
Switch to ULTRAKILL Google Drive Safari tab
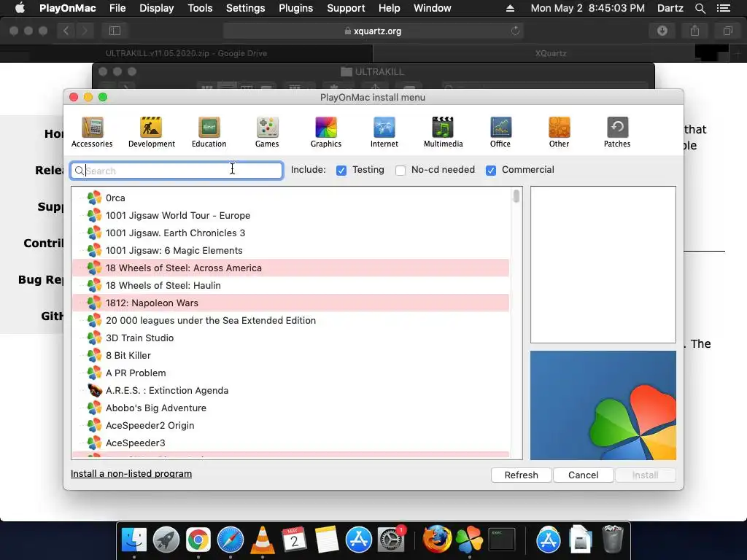[x=186, y=53]
